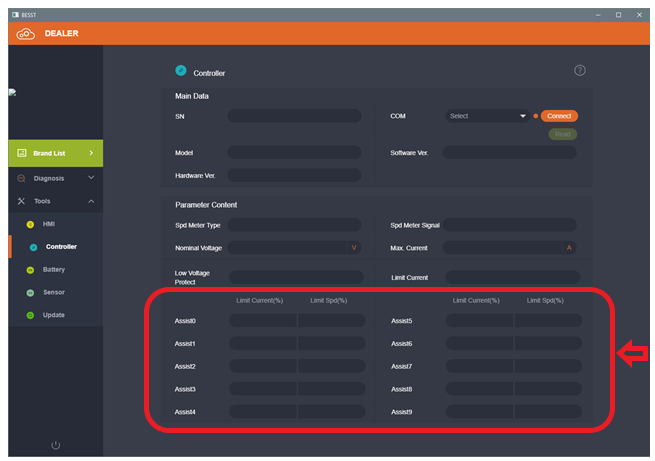Open the Battery page
The image size is (655, 461).
point(54,270)
